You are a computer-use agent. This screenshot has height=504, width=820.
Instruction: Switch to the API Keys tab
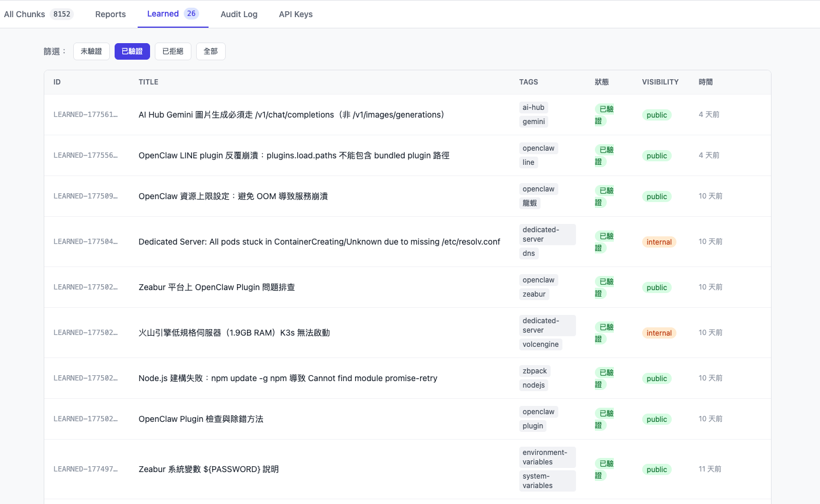(295, 14)
